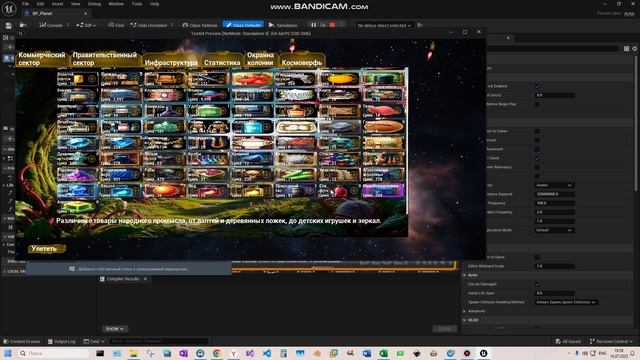Viewport: 640px width, 360px height.
Task: Open the Help menu
Action: (x=154, y=4)
